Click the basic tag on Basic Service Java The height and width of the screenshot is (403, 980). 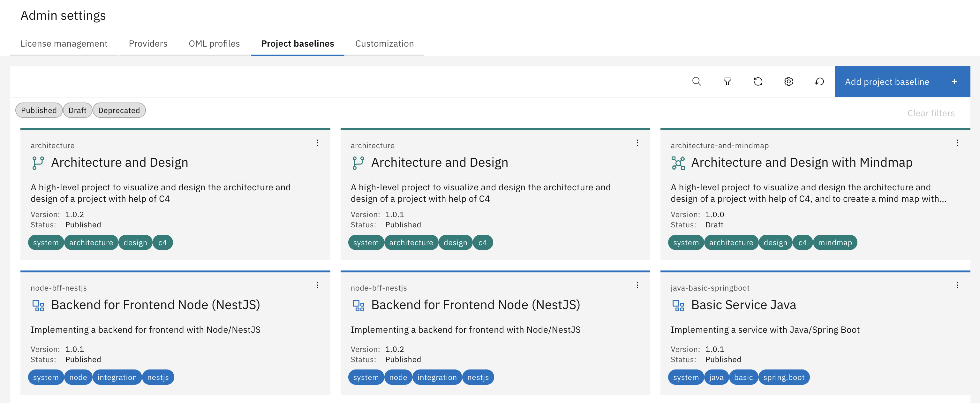click(x=743, y=377)
